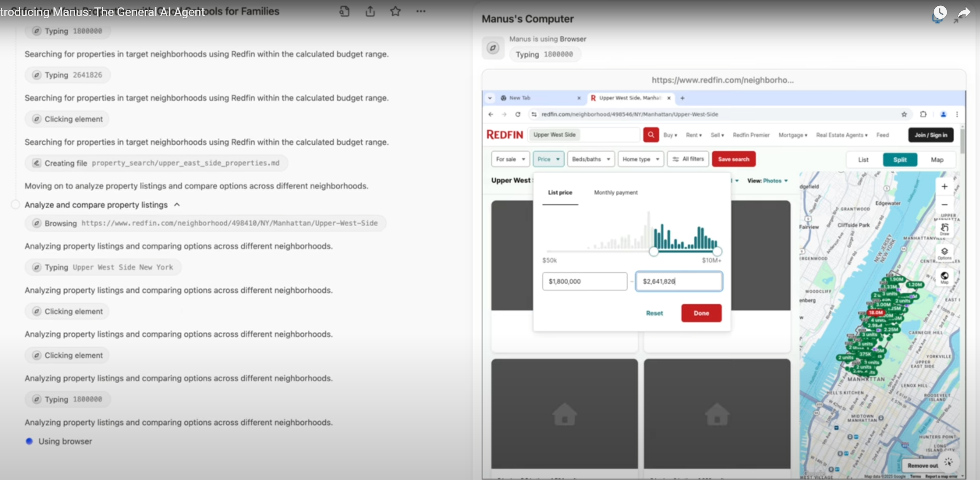
Task: Click the minimum price slider handle
Action: pos(654,252)
